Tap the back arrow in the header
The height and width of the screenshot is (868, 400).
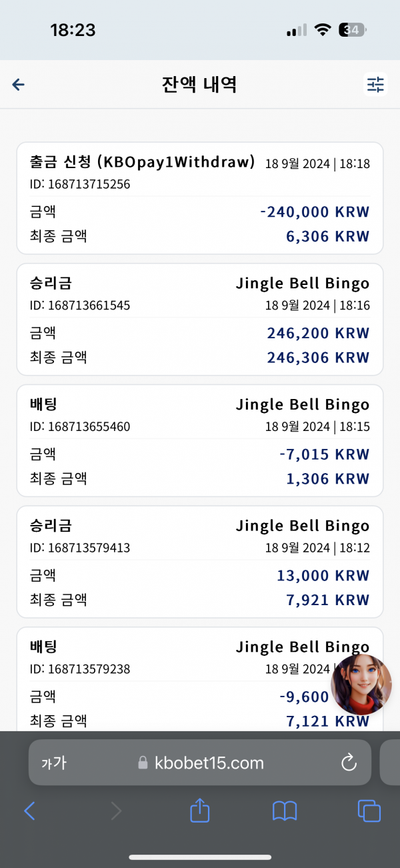coord(19,84)
